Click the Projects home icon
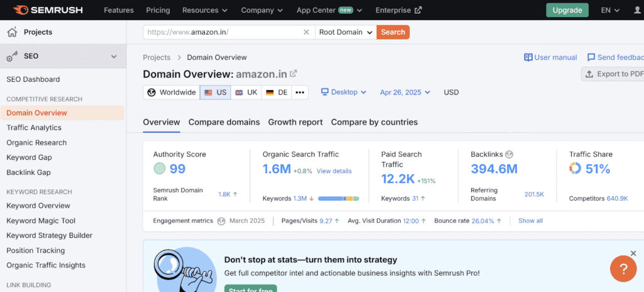This screenshot has width=644, height=292. [12, 32]
